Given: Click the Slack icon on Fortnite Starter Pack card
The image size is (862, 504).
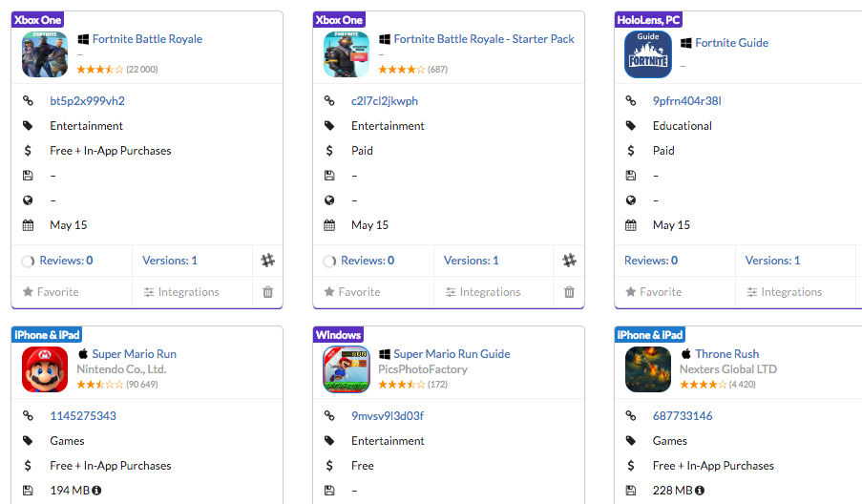Looking at the screenshot, I should [x=569, y=261].
